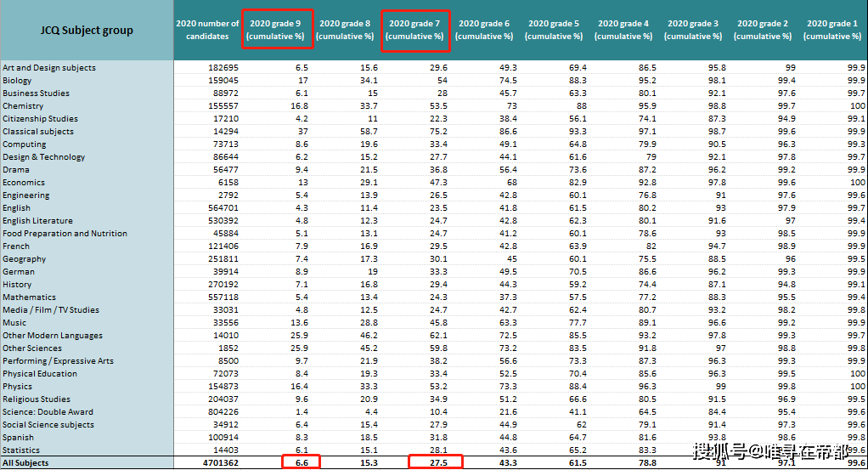868x470 pixels.
Task: Select the Geography row label
Action: [x=25, y=259]
